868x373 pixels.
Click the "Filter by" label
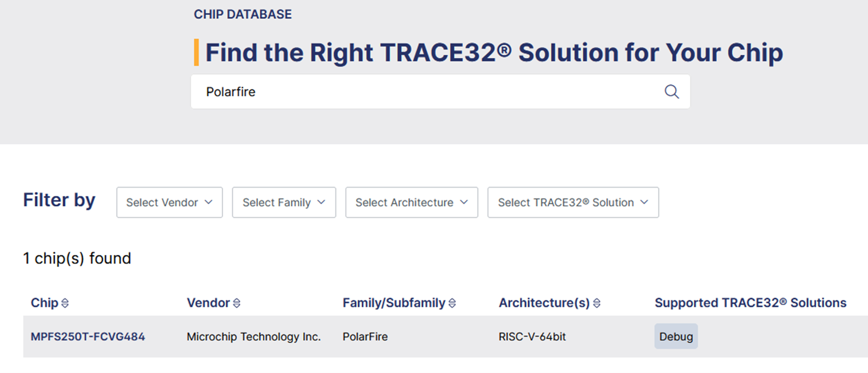click(59, 200)
